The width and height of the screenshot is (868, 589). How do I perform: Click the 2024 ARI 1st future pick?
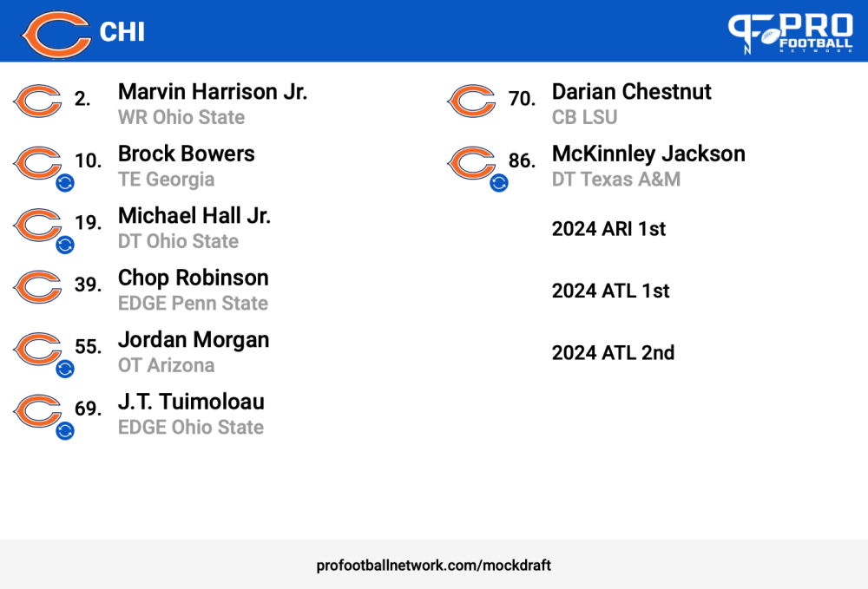click(608, 229)
